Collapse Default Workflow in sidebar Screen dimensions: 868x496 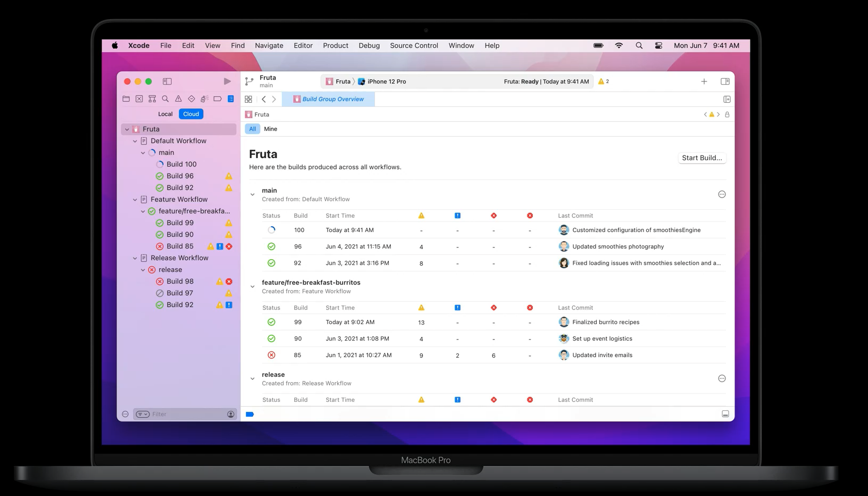tap(135, 141)
